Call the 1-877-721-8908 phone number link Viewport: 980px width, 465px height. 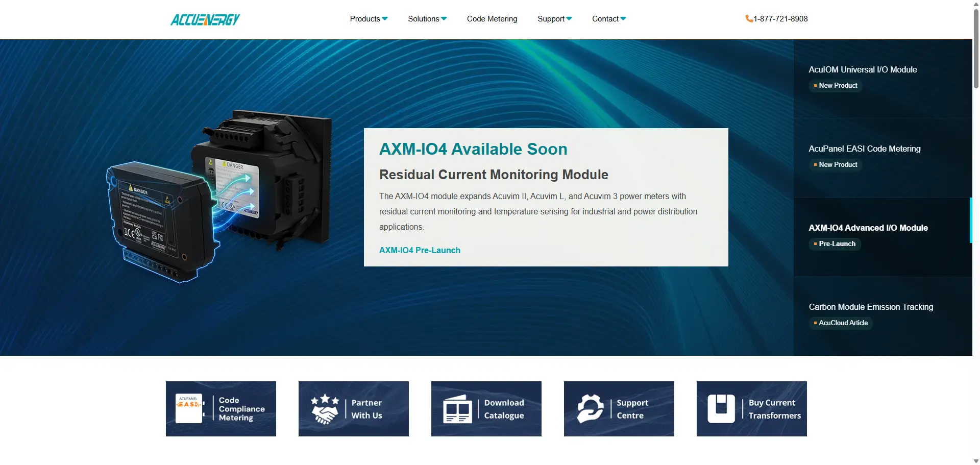coord(780,19)
